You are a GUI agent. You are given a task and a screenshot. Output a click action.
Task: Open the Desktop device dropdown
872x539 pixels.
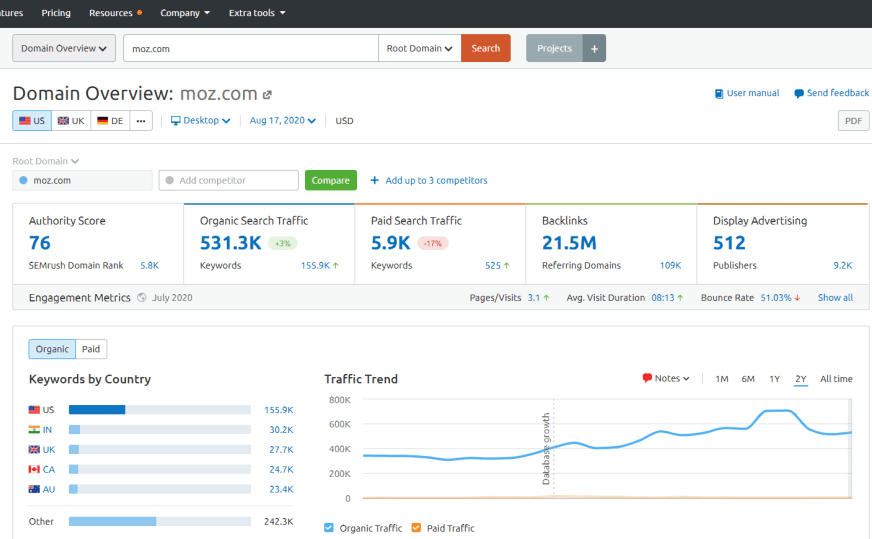tap(200, 121)
